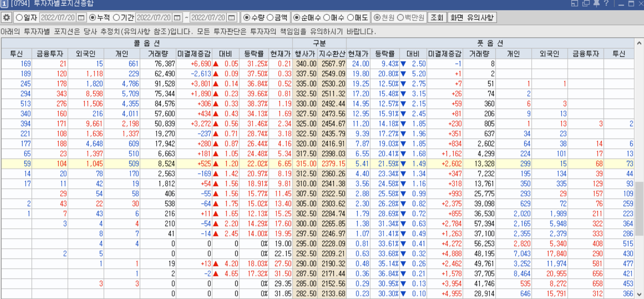Click the window number 1 icon in title bar
644x299 pixels.
click(x=4, y=4)
